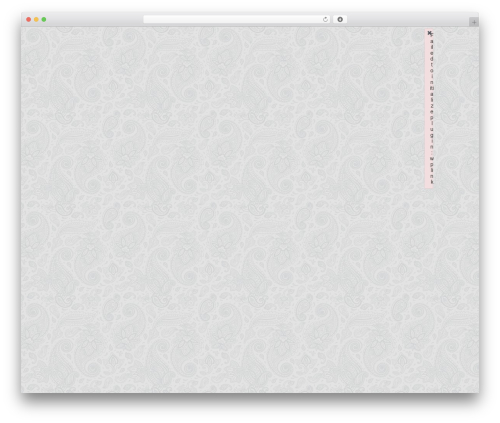Minimize the window using the yellow button
This screenshot has height=423, width=500.
pyautogui.click(x=36, y=20)
